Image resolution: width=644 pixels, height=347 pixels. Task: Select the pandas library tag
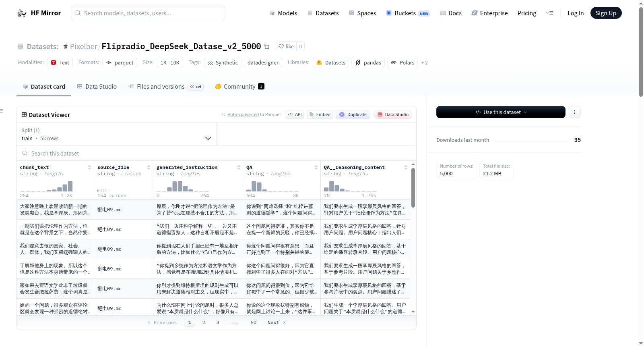pos(368,62)
